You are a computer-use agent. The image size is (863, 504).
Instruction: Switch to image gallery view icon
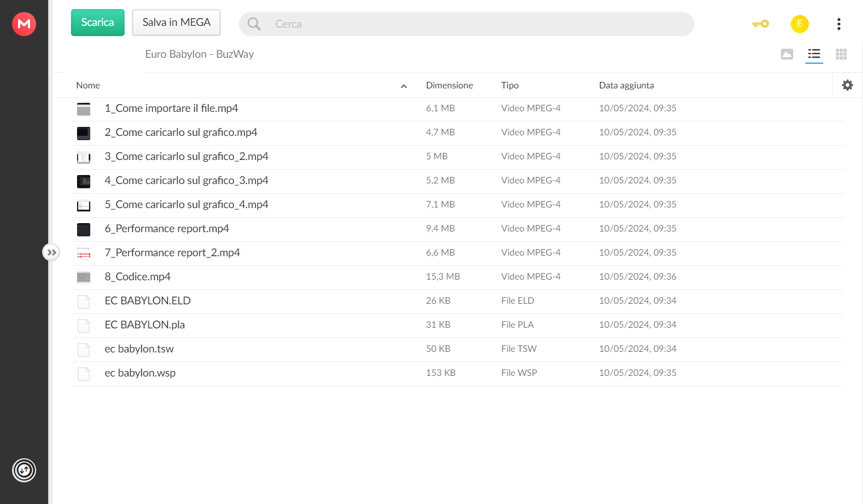[x=787, y=54]
